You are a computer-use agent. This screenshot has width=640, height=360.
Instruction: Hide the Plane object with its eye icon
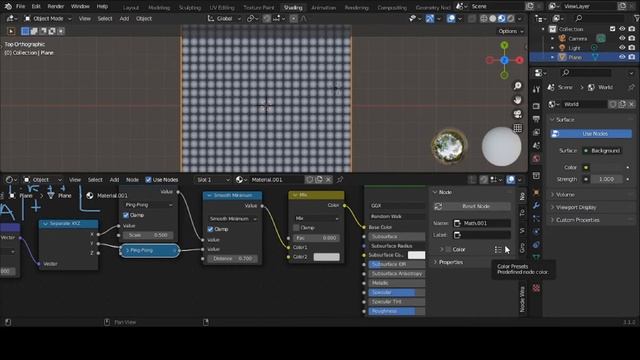pos(622,57)
